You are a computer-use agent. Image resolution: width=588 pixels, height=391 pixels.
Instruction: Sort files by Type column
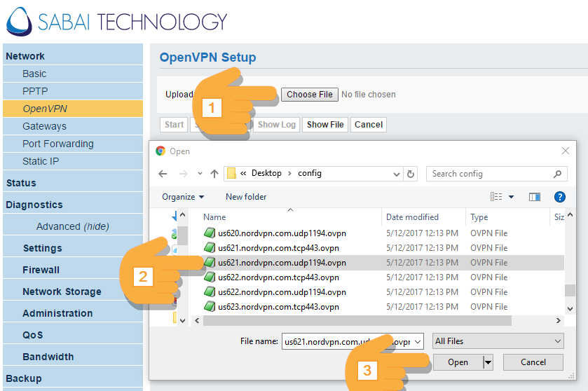pyautogui.click(x=479, y=217)
